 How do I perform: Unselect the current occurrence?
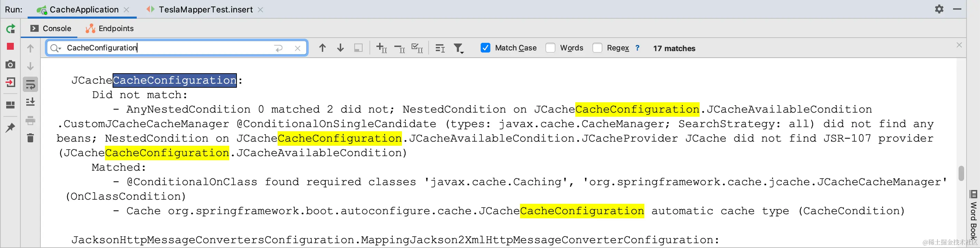point(400,48)
